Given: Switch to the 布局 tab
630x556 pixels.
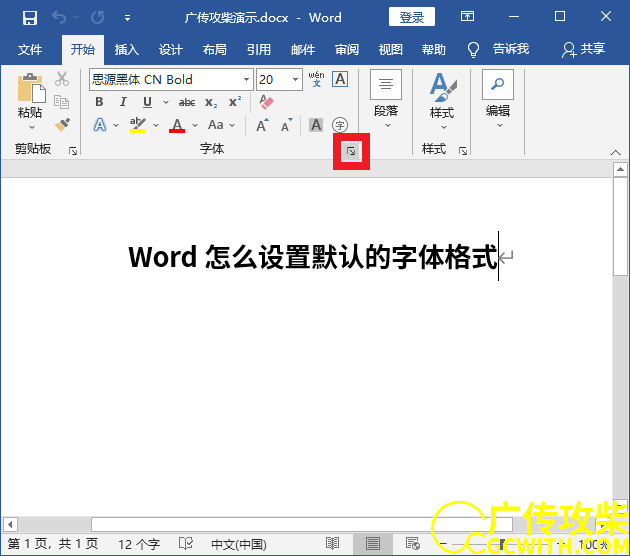Looking at the screenshot, I should point(215,49).
